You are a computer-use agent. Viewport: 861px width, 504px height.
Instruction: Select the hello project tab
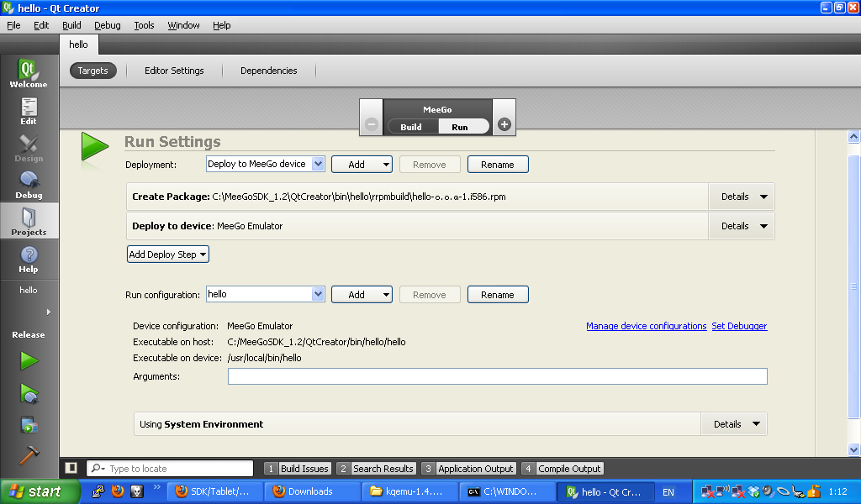coord(78,45)
